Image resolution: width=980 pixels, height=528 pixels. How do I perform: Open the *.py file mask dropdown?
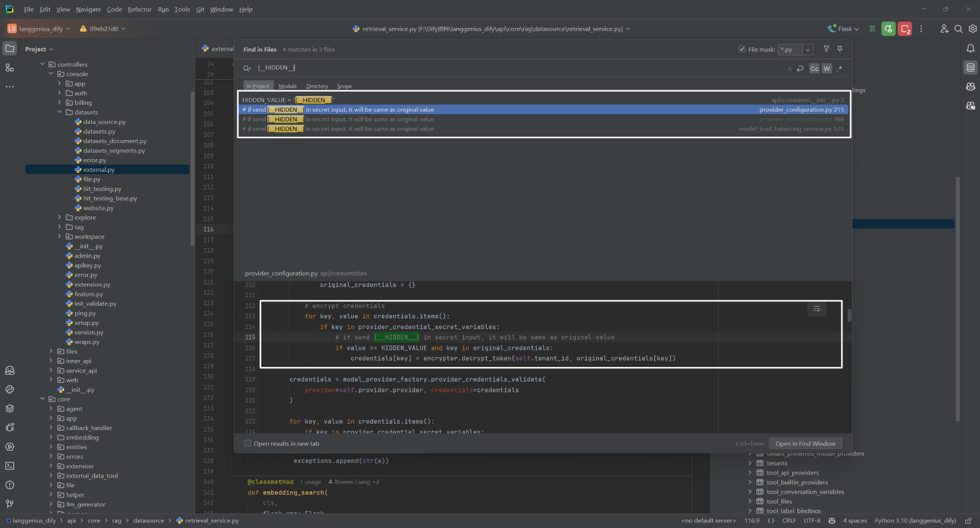point(808,49)
